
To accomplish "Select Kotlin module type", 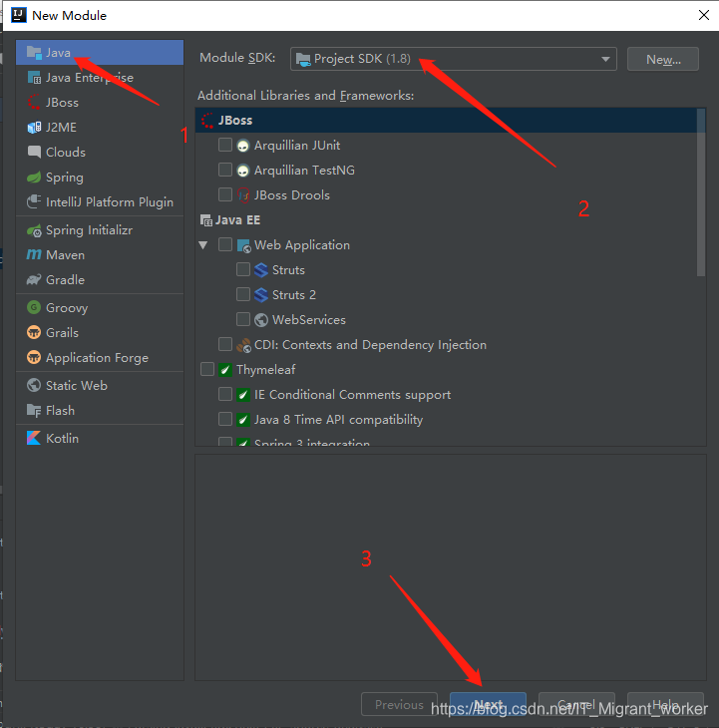I will tap(100, 438).
